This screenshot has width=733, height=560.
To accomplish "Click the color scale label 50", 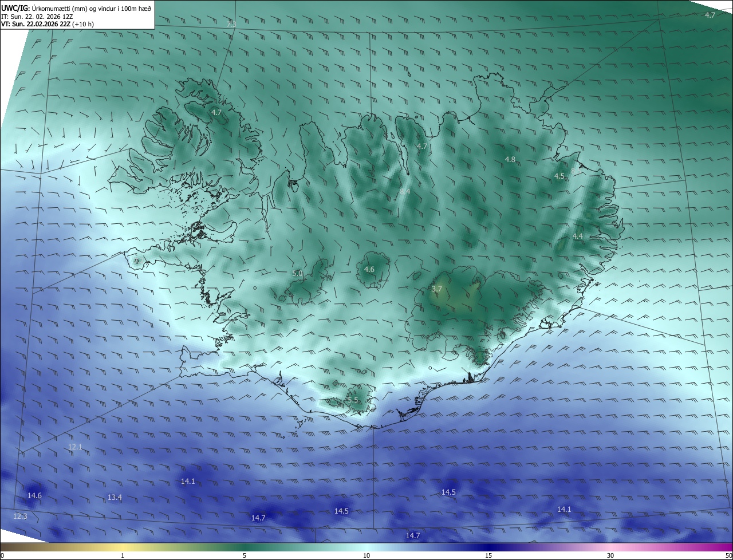I will click(728, 555).
